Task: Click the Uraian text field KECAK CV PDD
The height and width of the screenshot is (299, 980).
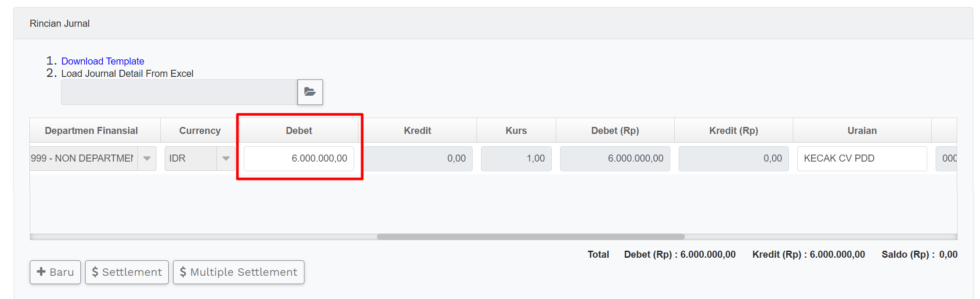Action: coord(861,159)
